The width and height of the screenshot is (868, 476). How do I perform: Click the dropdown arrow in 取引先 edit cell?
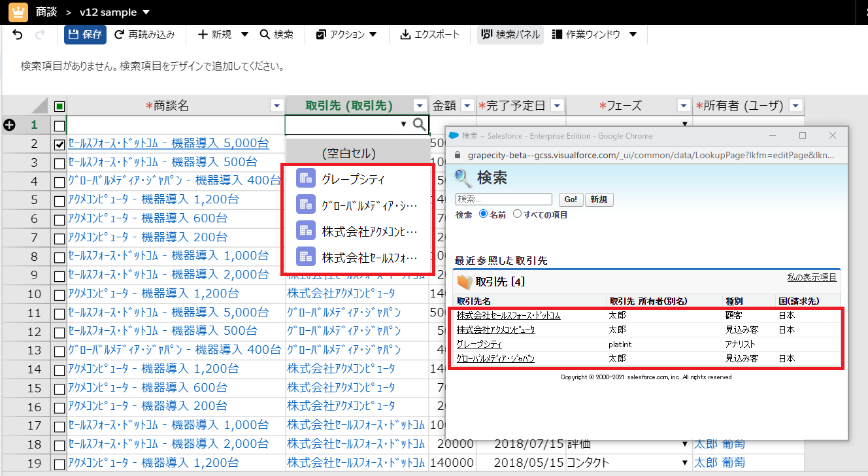(x=403, y=124)
